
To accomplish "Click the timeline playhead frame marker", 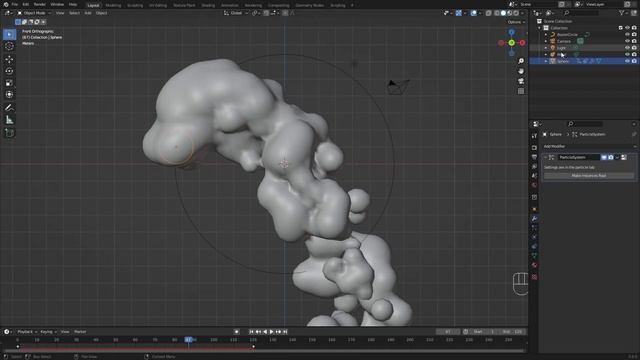I will click(x=189, y=340).
